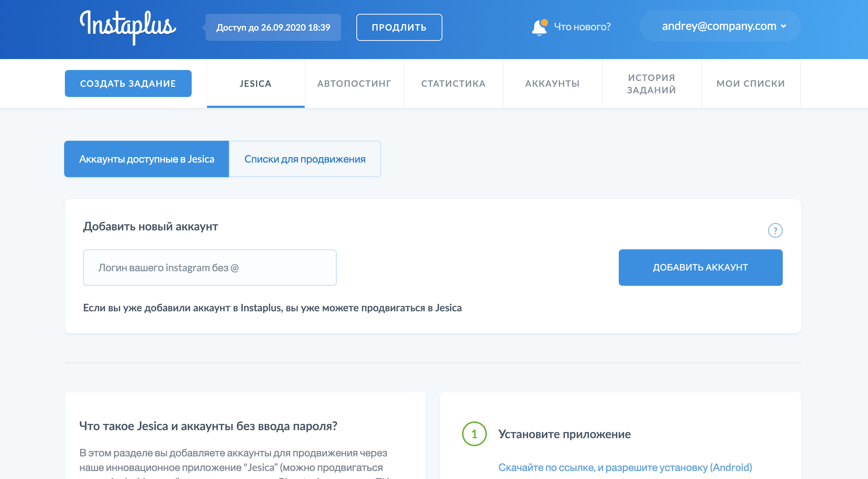Open the question mark help icon
The width and height of the screenshot is (868, 479).
click(x=775, y=230)
